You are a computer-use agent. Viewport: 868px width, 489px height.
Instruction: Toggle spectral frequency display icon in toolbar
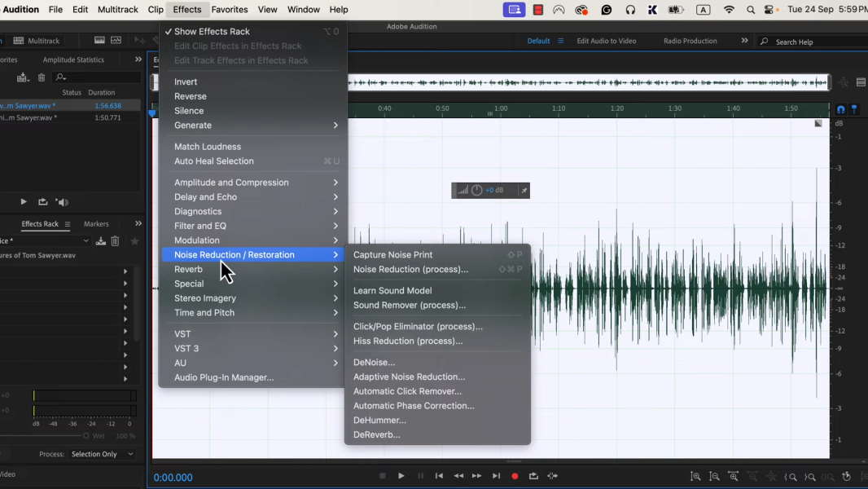pos(116,41)
